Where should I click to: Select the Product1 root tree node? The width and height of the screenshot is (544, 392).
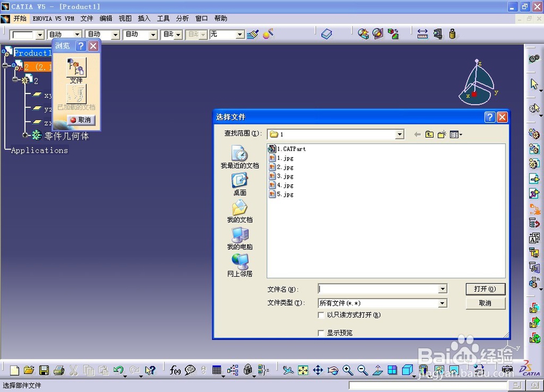[x=33, y=53]
